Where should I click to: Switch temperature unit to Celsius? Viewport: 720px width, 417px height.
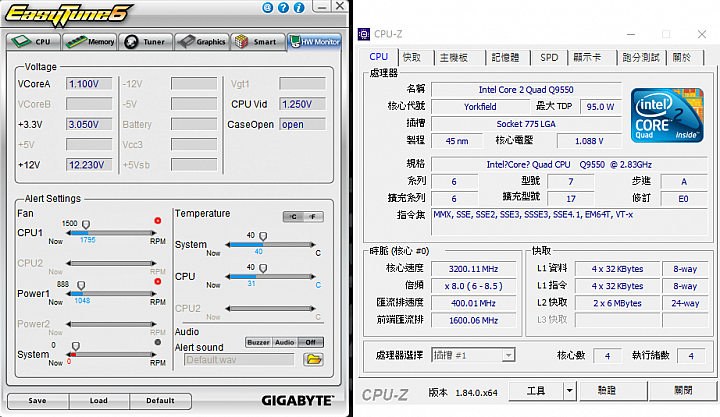tap(293, 217)
